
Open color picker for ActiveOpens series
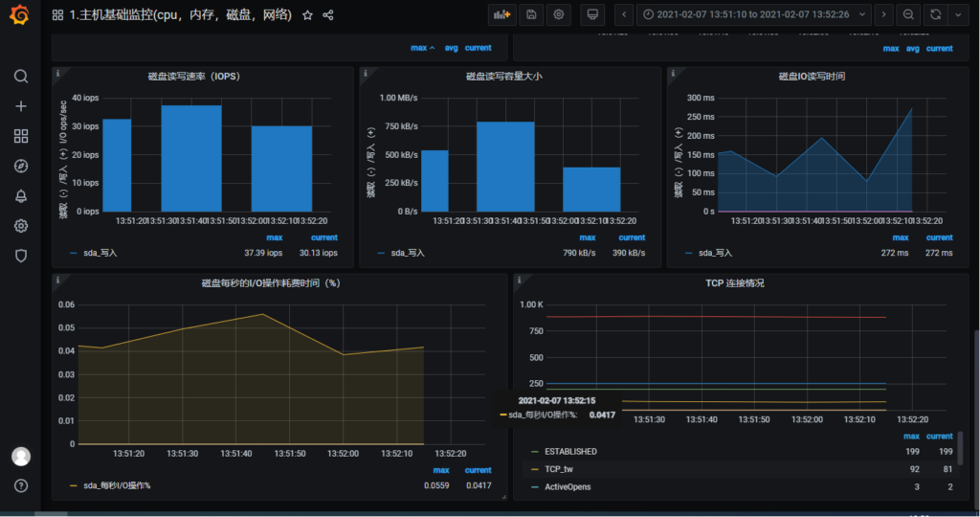534,487
